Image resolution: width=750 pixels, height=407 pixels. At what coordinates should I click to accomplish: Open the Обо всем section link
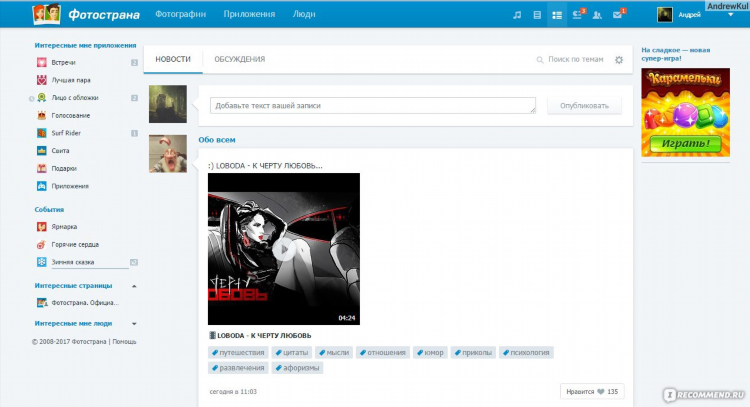click(217, 140)
